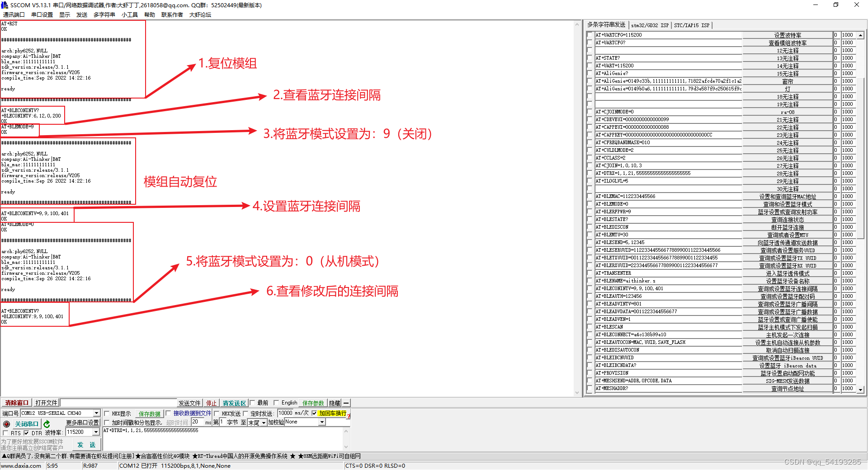The height and width of the screenshot is (470, 868).
Task: Enable the RTS checkbox
Action: [x=5, y=433]
